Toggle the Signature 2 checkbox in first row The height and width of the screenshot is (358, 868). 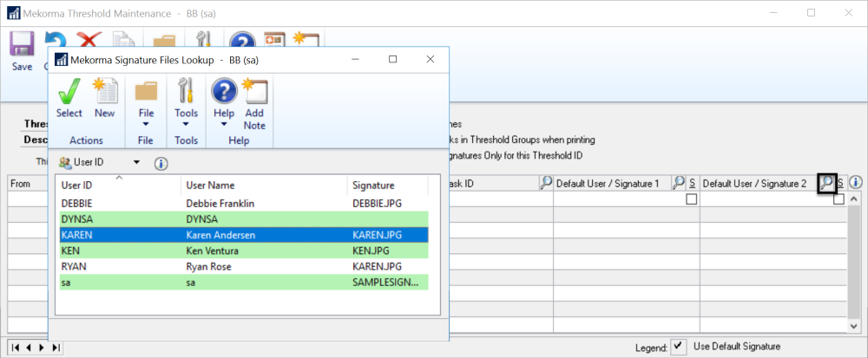(x=839, y=199)
